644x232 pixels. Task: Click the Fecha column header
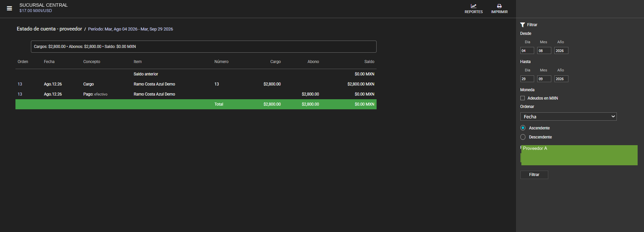(x=49, y=62)
